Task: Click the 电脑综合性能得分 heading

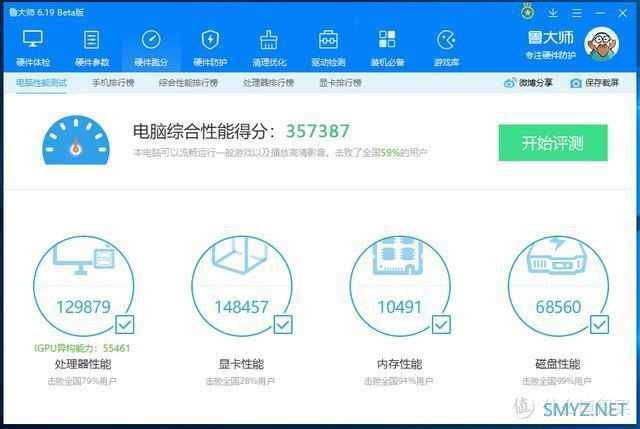Action: click(x=205, y=131)
